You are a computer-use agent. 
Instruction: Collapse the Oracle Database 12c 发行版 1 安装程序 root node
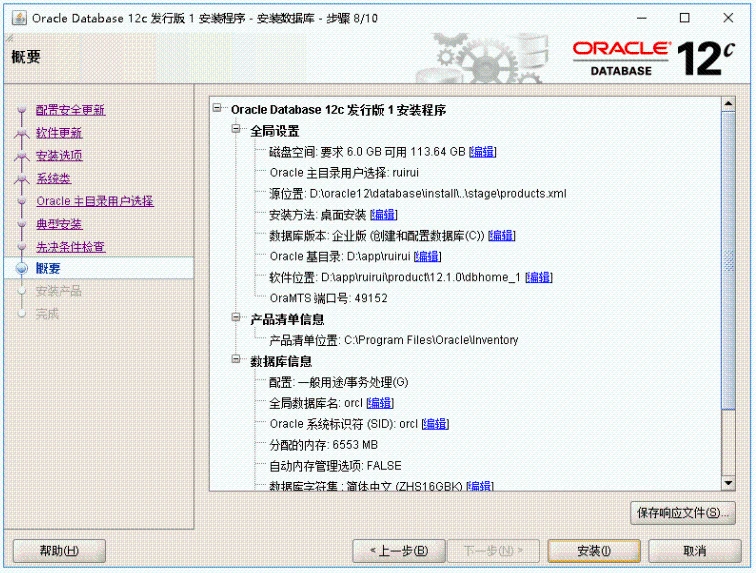217,108
